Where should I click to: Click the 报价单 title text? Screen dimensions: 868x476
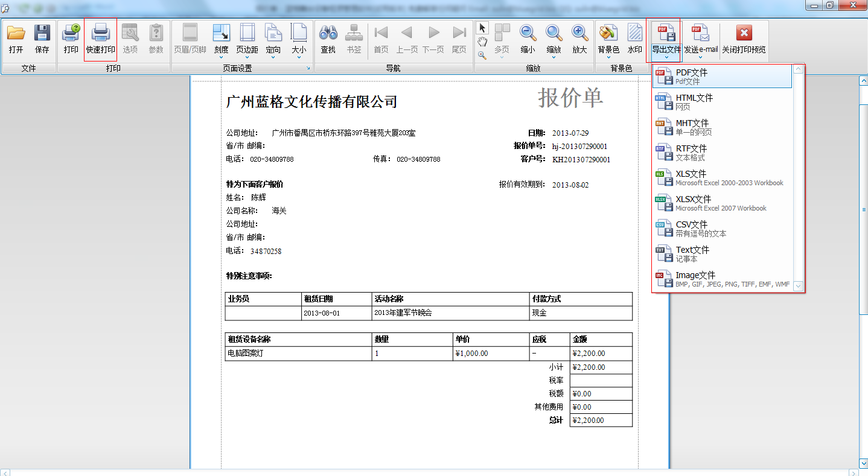pos(570,98)
